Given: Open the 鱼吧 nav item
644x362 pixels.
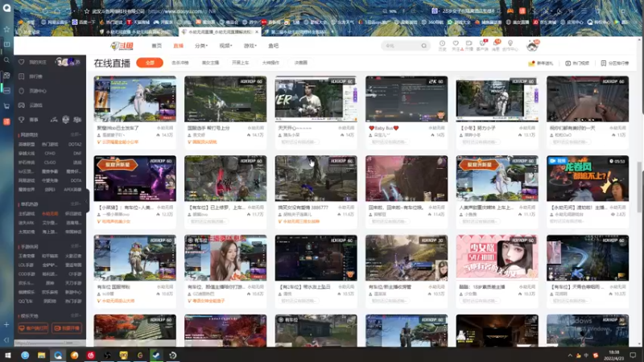Looking at the screenshot, I should (273, 46).
